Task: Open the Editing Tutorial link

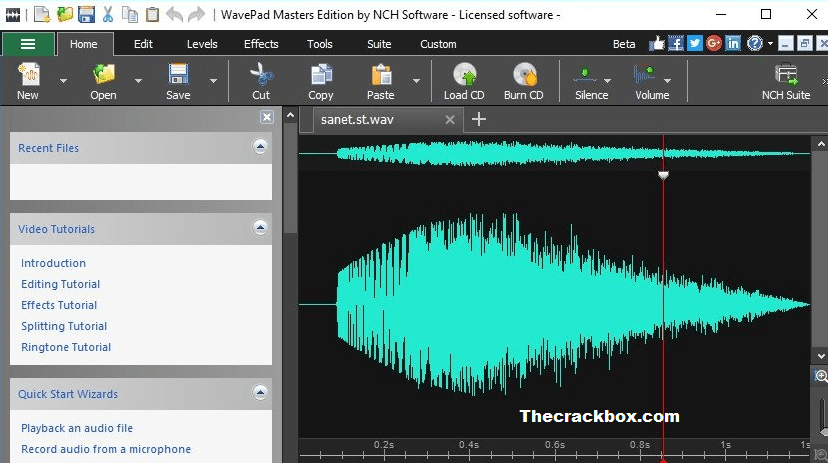Action: pos(60,284)
